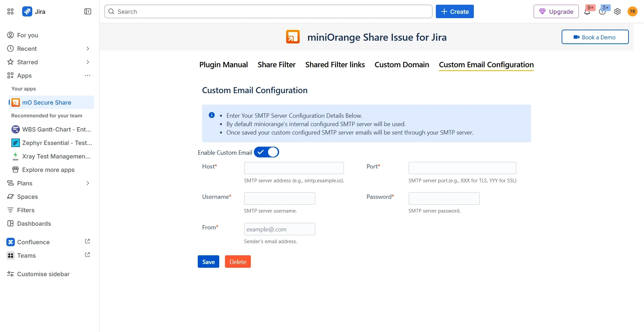Click "Sender's email address." helper text
Image resolution: width=644 pixels, height=332 pixels.
click(270, 241)
